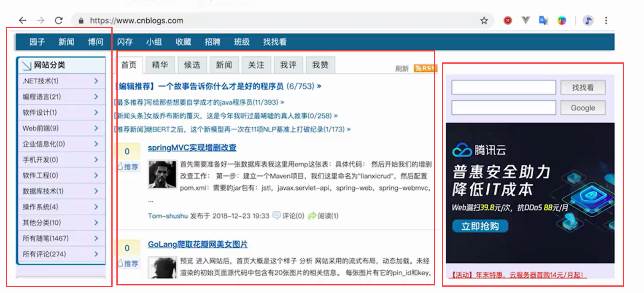Expand the Web前端(9) category arrow
The width and height of the screenshot is (644, 293).
click(x=96, y=128)
